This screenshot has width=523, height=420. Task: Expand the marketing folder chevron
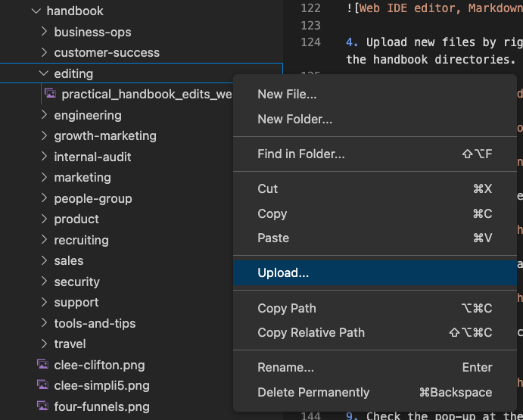coord(44,177)
